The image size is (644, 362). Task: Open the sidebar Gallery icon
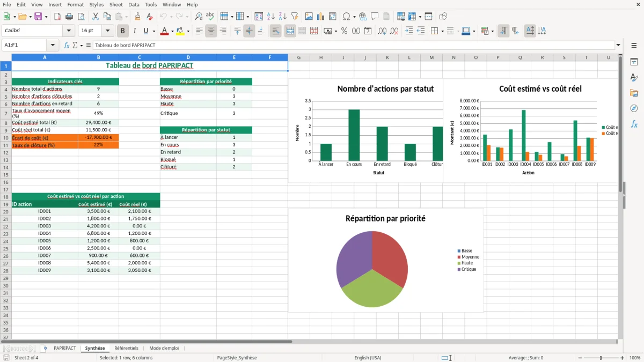[x=634, y=93]
